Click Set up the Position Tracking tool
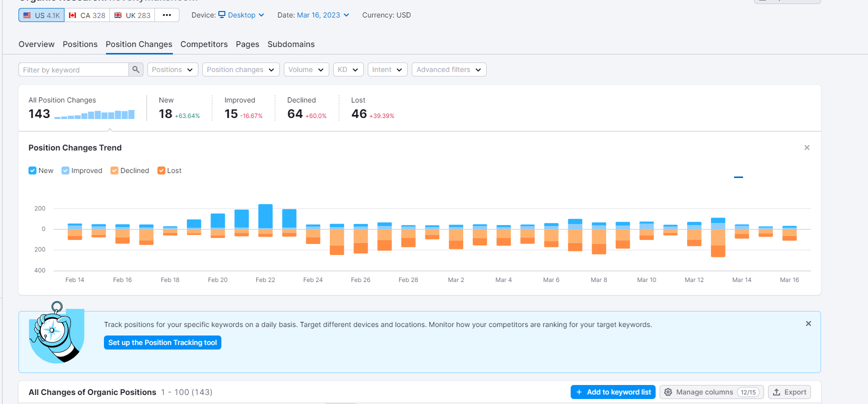The image size is (868, 404). (162, 342)
